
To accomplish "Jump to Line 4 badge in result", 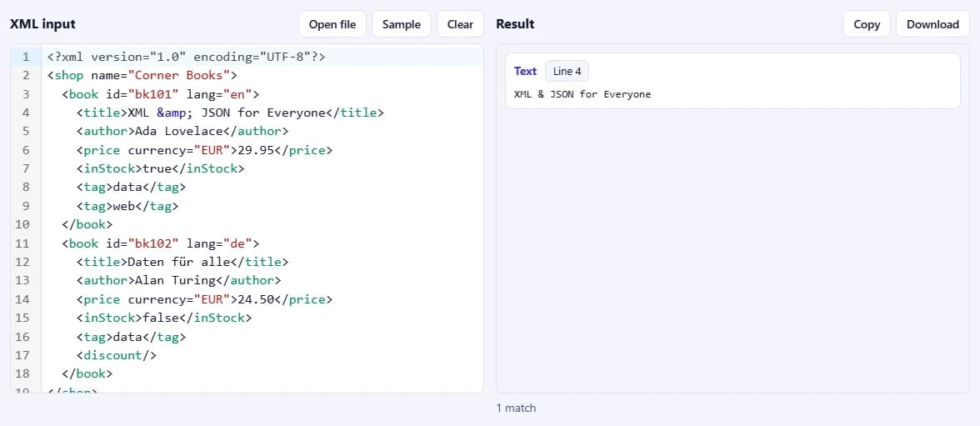I will [x=567, y=72].
